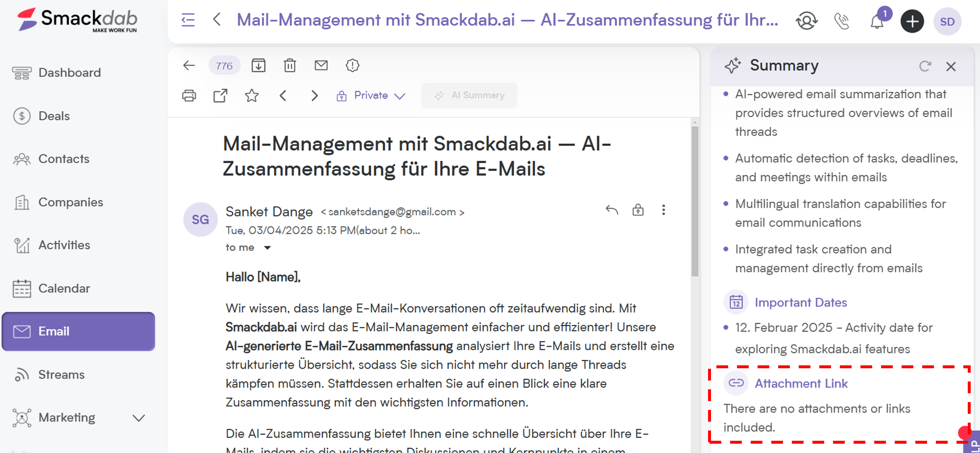980x453 pixels.
Task: Click the black plus quick-add button
Action: (912, 21)
